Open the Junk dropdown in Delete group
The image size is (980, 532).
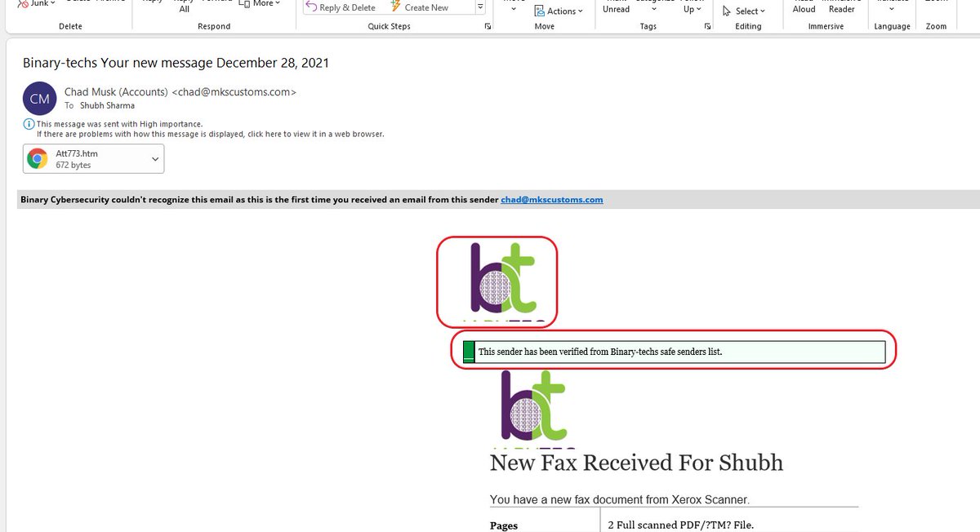coord(37,4)
